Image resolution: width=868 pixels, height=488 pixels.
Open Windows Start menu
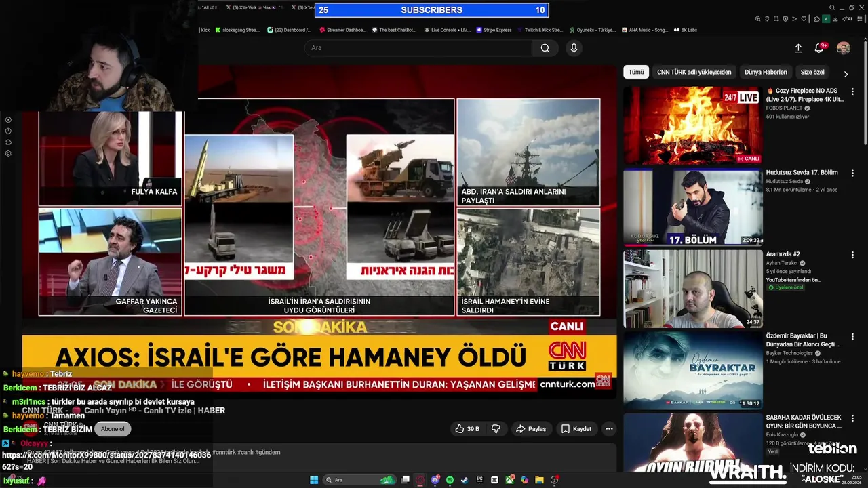coord(314,480)
